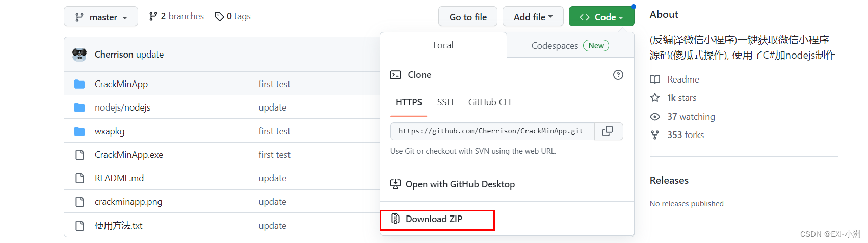Click the New badge on Codespaces
Image resolution: width=868 pixels, height=243 pixels.
(596, 46)
